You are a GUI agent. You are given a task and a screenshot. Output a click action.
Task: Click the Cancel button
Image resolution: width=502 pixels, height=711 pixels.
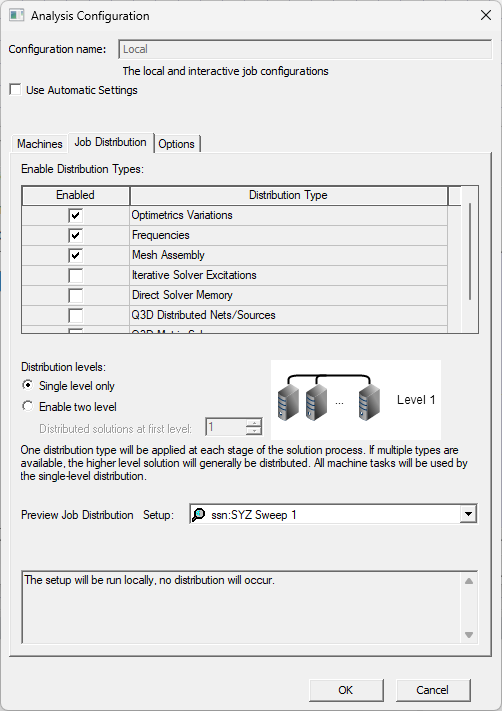432,690
